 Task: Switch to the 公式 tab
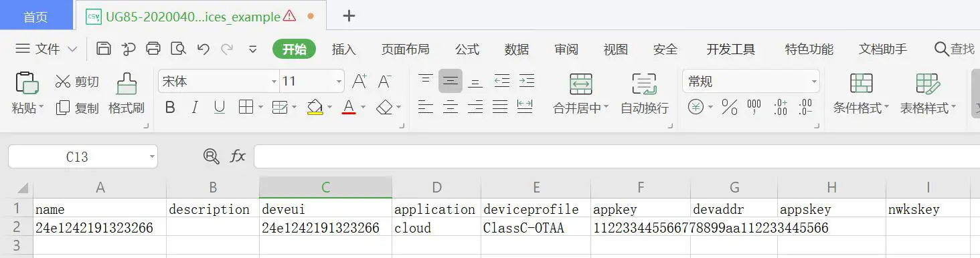(467, 49)
